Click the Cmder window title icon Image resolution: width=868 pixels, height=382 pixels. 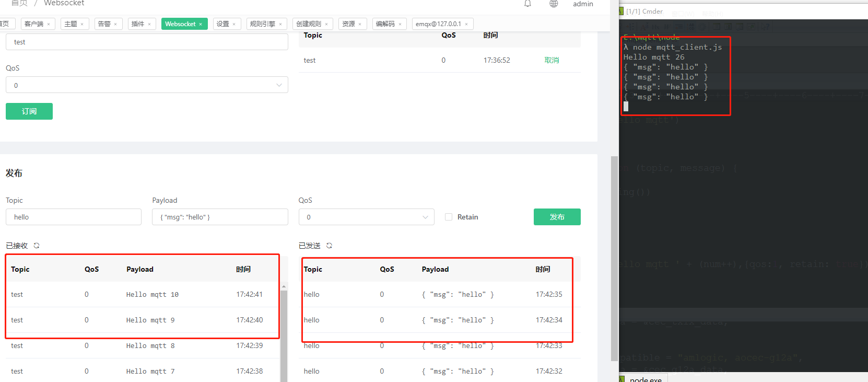[x=621, y=11]
